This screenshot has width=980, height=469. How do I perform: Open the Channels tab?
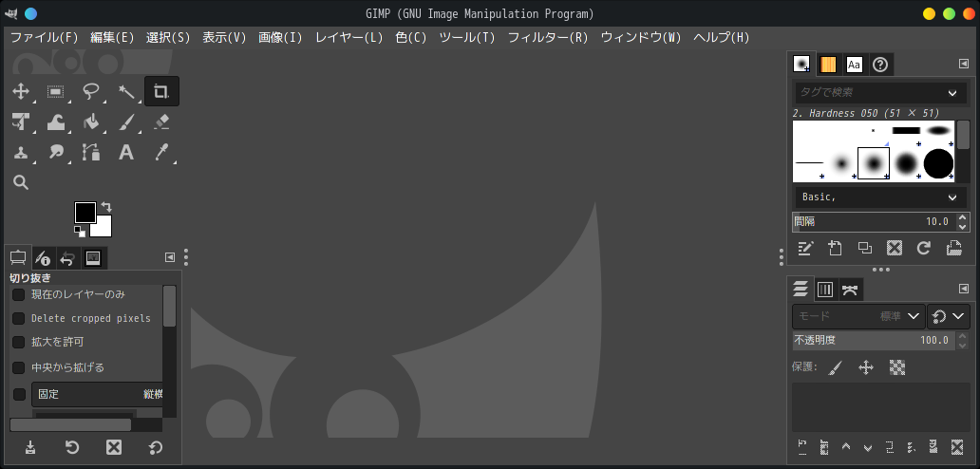click(825, 290)
